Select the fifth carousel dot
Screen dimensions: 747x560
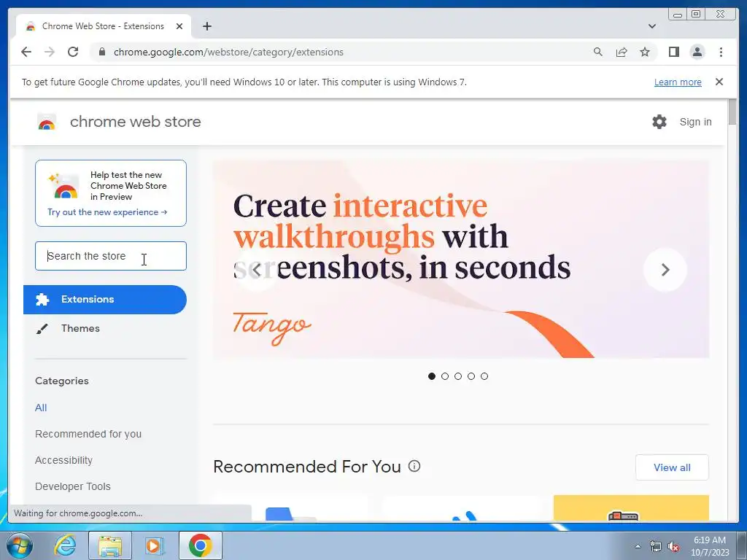(x=484, y=376)
